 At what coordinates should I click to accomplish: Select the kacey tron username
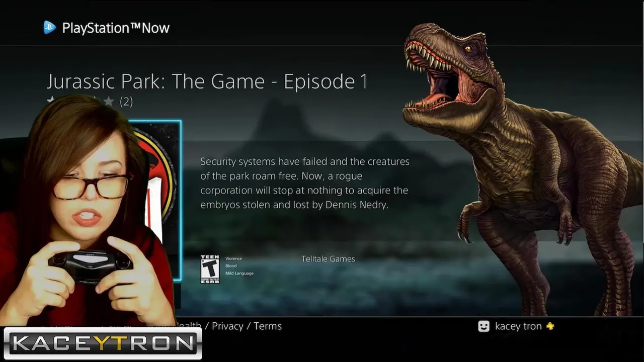(x=518, y=326)
